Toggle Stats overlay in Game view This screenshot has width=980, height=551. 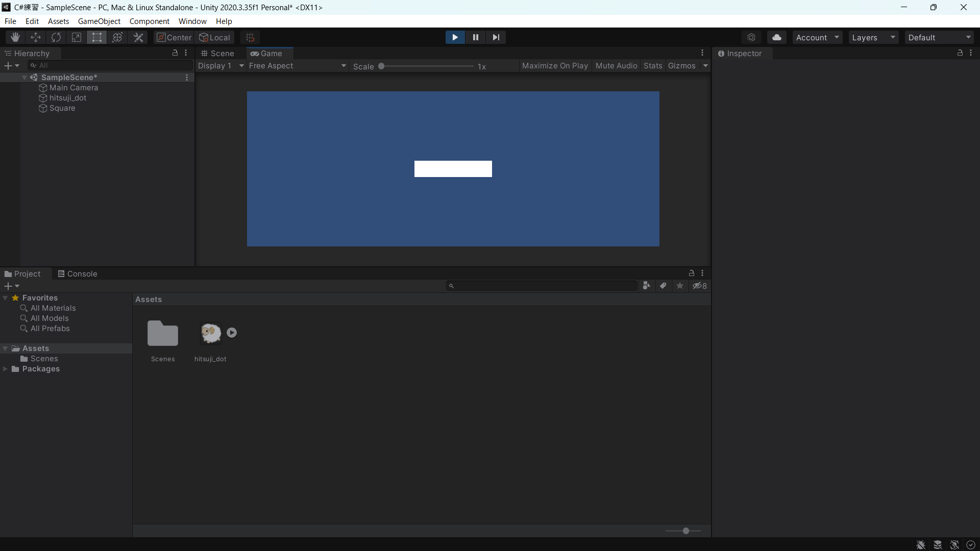click(x=652, y=65)
